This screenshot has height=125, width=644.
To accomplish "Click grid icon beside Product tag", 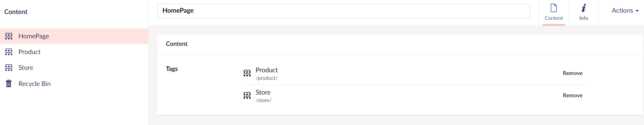I will click(x=247, y=73).
